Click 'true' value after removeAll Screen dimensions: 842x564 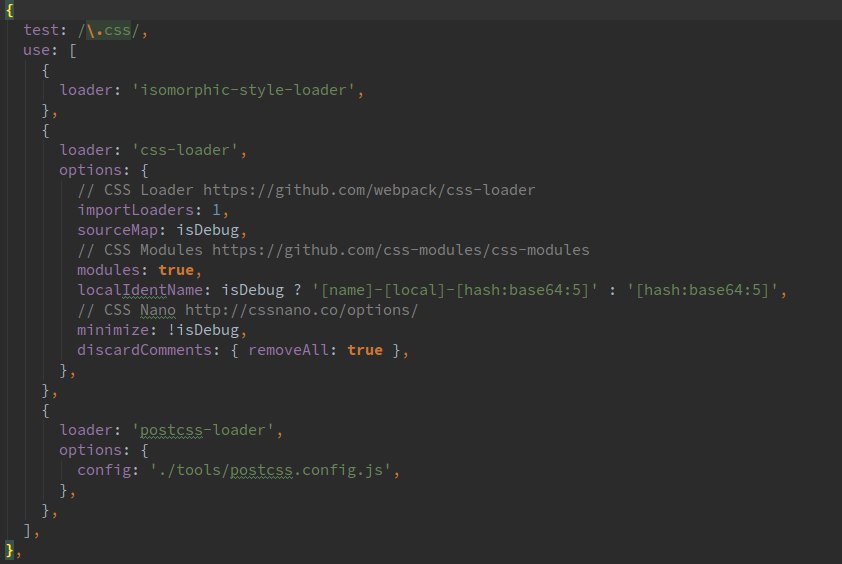pyautogui.click(x=365, y=350)
